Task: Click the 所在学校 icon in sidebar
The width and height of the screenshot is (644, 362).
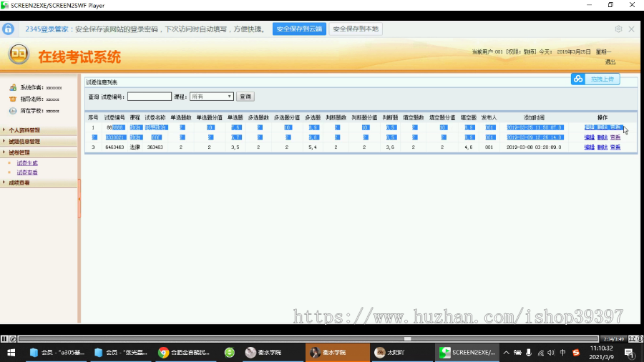Action: [13, 111]
